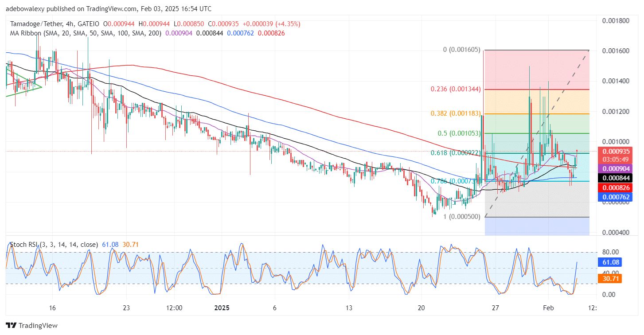Click the Fibonacci 0.382 (0.001183) level label

[456, 113]
